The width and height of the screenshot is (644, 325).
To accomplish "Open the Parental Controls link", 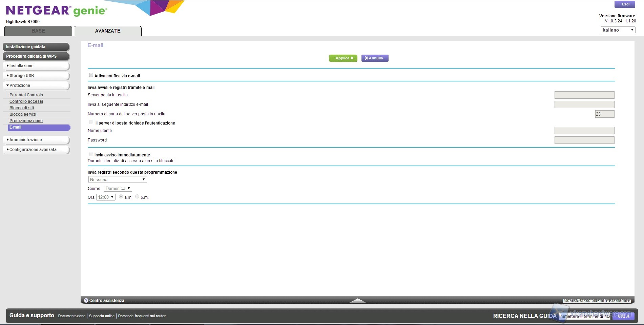I will [x=26, y=95].
